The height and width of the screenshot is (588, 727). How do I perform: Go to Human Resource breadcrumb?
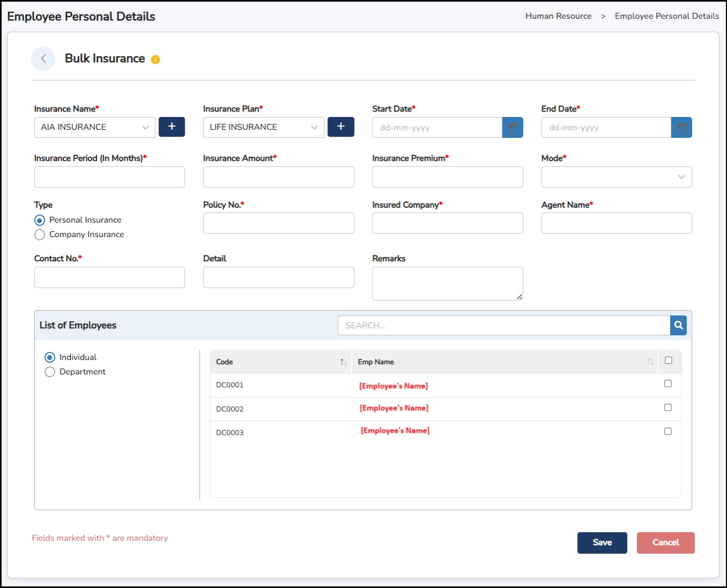coord(558,16)
